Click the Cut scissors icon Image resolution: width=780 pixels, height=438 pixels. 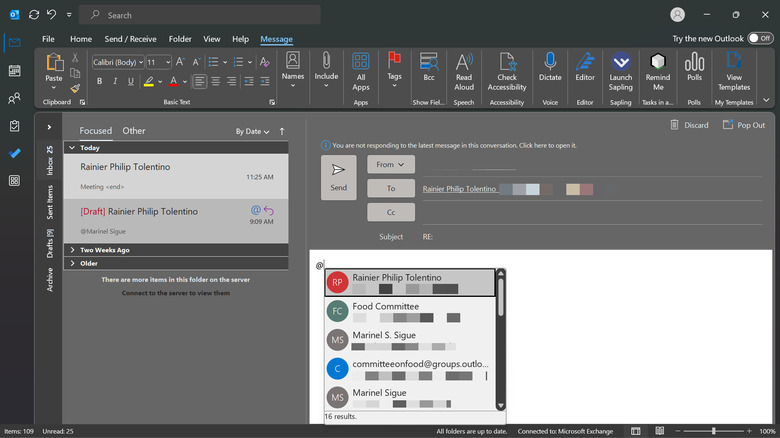pyautogui.click(x=75, y=58)
